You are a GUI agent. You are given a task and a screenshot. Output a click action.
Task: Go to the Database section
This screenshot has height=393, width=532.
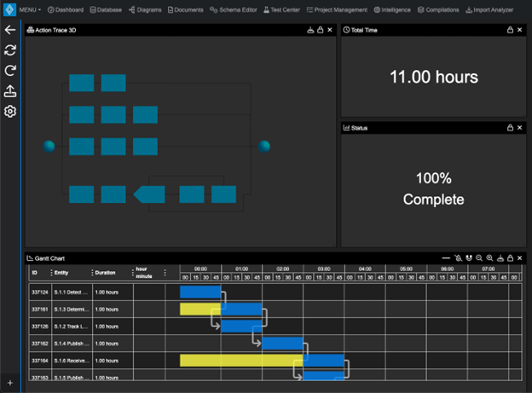(106, 10)
